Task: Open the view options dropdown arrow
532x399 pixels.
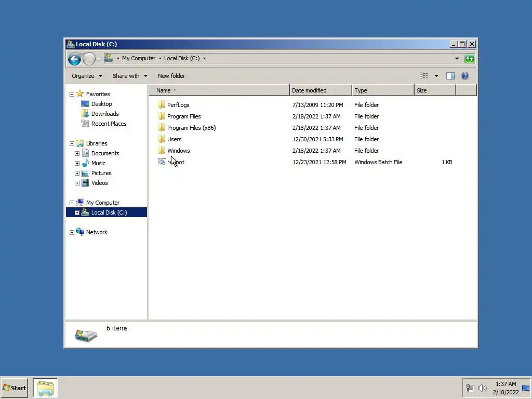Action: (x=436, y=76)
